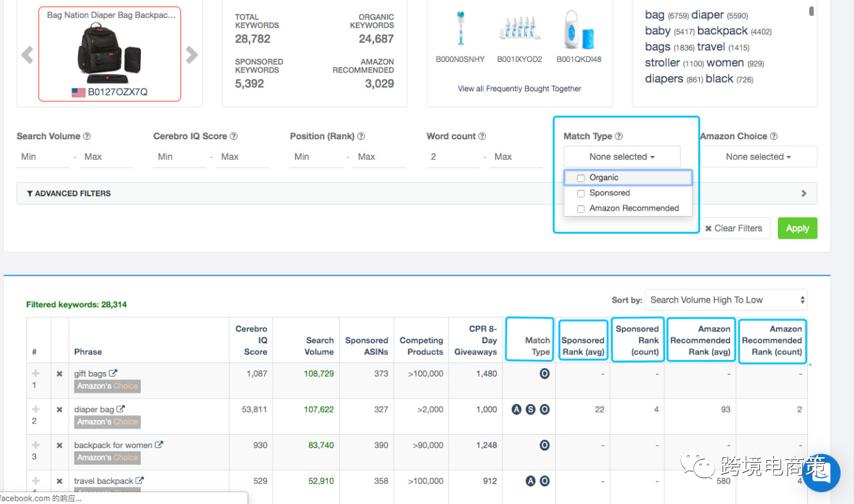Open backpack for women external link icon
854x504 pixels.
click(159, 445)
